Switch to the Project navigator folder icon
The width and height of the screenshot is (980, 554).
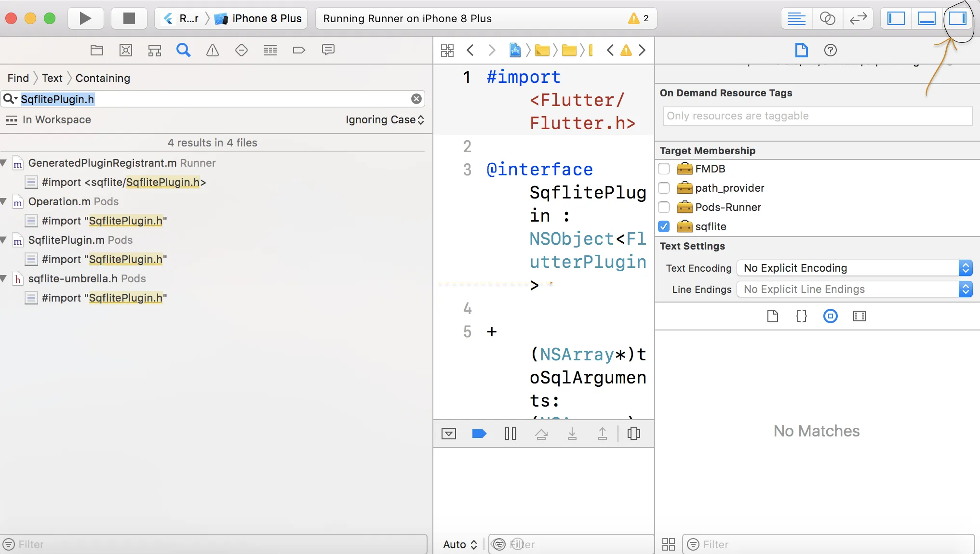point(97,50)
